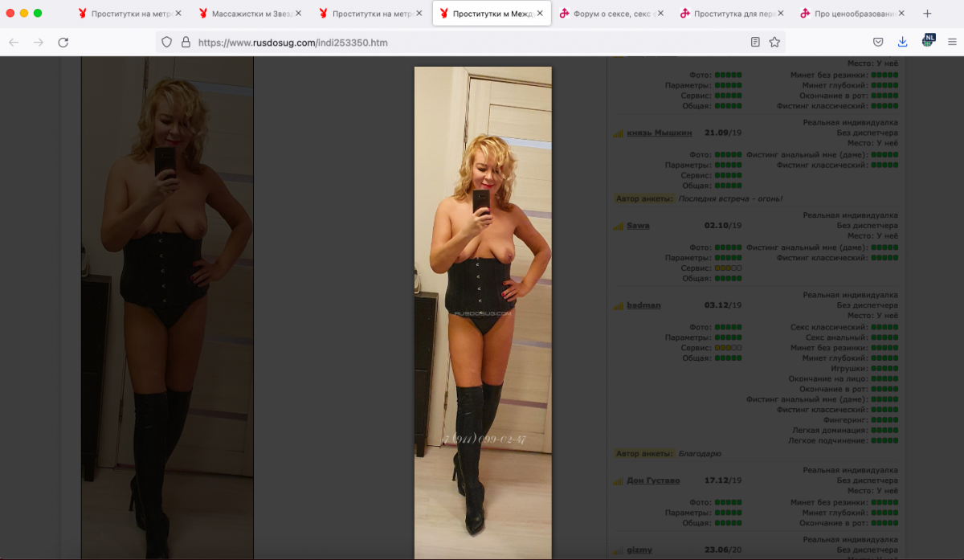This screenshot has width=964, height=560.
Task: Click the Дон Густаво reviewer link
Action: point(653,480)
